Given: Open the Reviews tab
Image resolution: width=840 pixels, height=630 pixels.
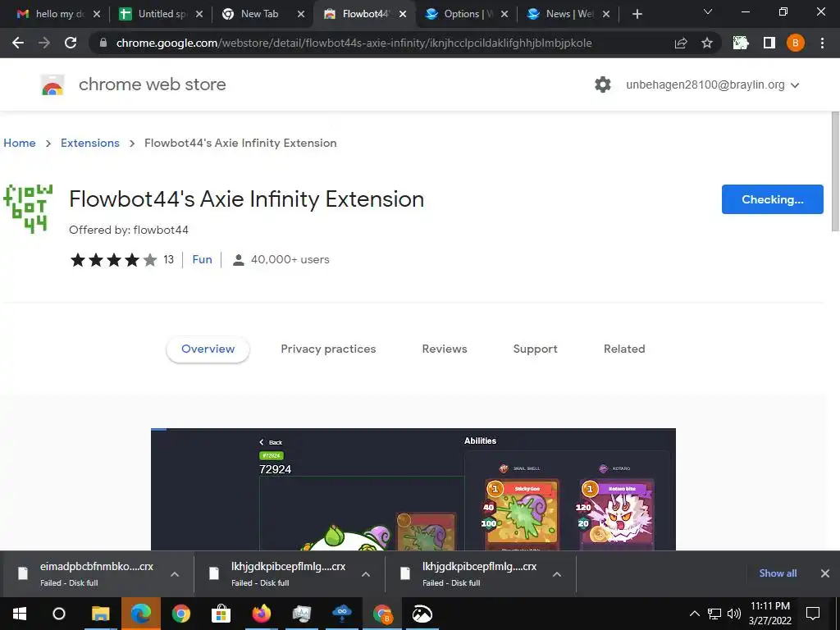Looking at the screenshot, I should point(445,349).
